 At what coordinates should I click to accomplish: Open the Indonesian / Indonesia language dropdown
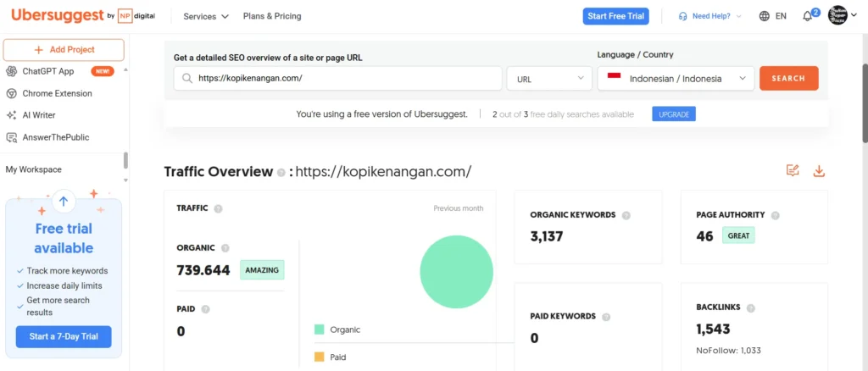click(676, 79)
